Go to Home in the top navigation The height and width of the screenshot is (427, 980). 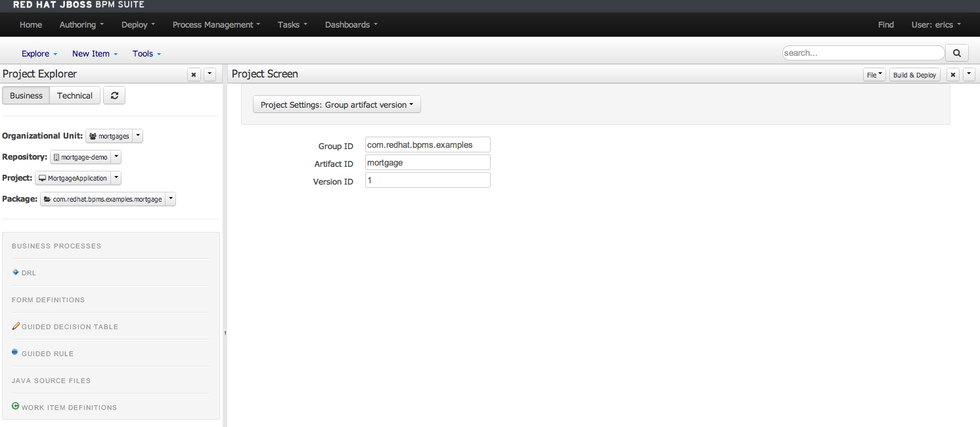(31, 25)
